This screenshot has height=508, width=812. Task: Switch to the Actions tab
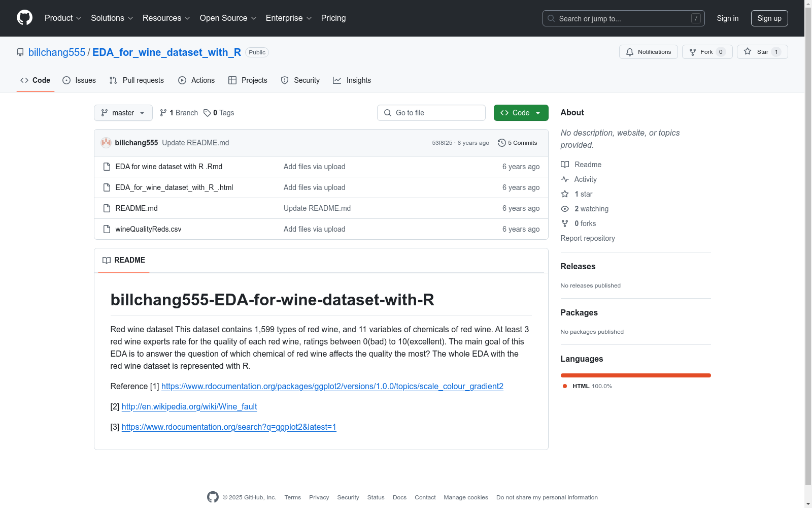pos(196,80)
